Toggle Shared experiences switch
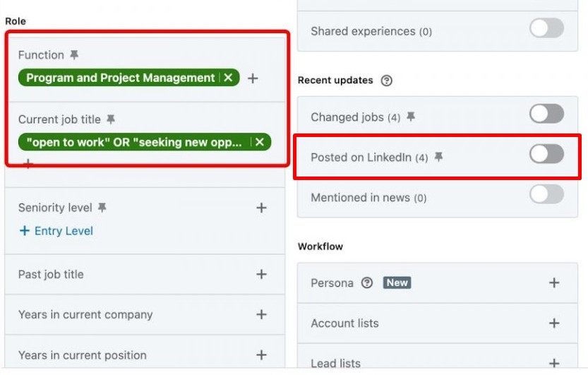This screenshot has width=588, height=375. (x=546, y=28)
